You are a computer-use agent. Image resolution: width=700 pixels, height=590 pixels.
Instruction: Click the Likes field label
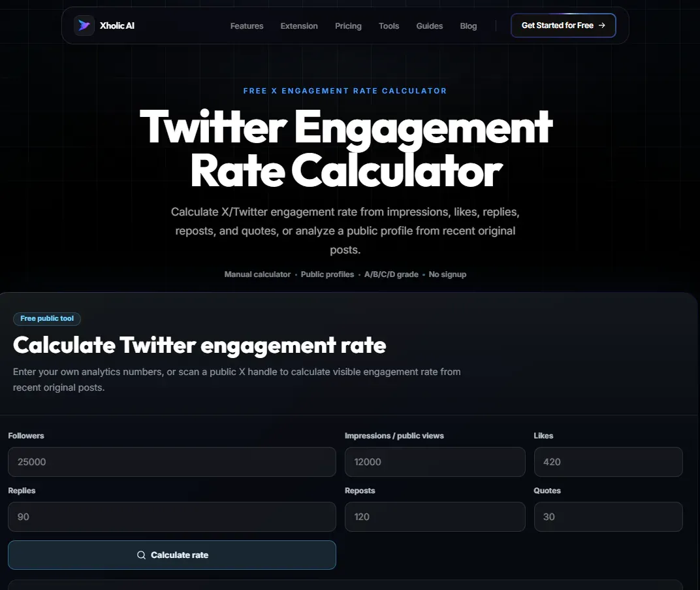543,435
